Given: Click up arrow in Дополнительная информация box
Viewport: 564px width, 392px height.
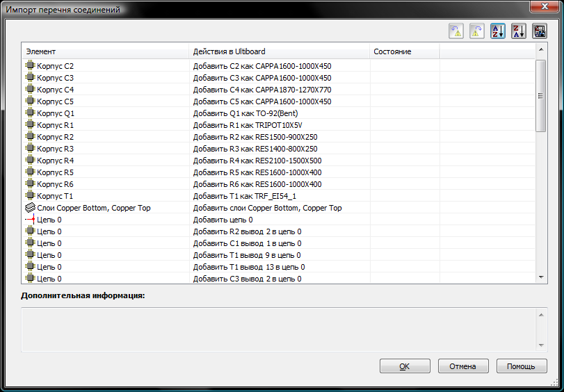Looking at the screenshot, I should (x=541, y=315).
